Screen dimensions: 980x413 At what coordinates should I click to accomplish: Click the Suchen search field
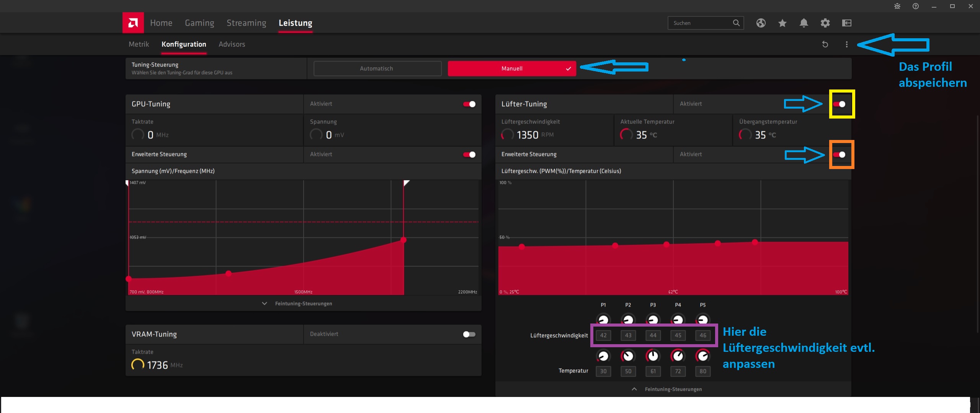(701, 23)
